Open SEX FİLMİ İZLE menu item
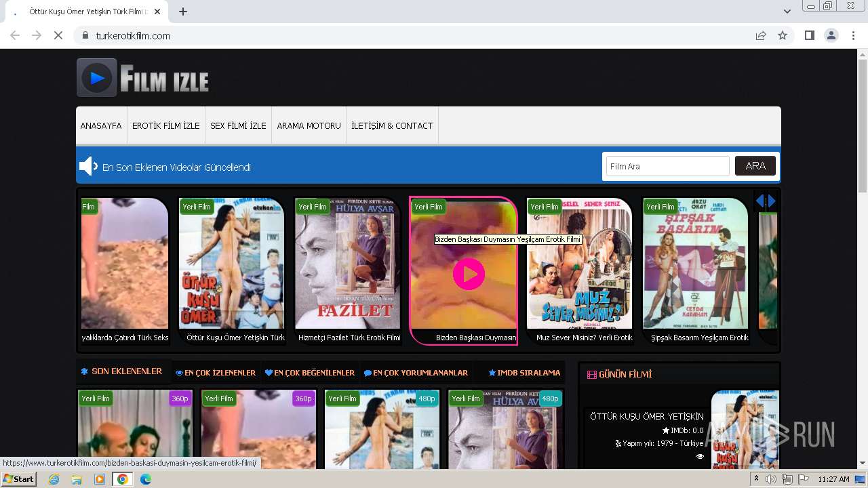Viewport: 868px width, 488px height. [x=238, y=126]
